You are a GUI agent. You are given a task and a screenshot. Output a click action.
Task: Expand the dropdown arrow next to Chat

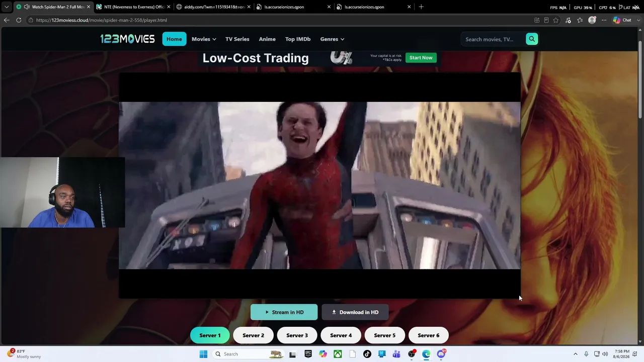638,20
